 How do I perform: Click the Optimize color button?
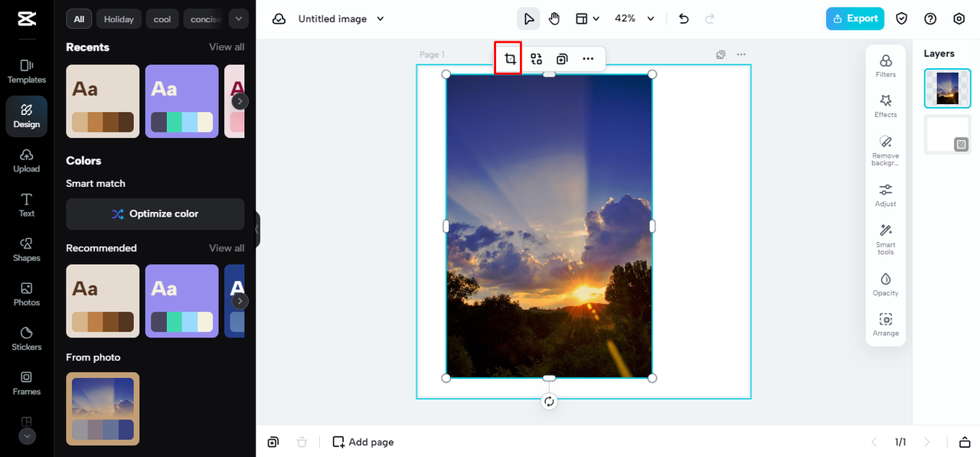pos(155,214)
